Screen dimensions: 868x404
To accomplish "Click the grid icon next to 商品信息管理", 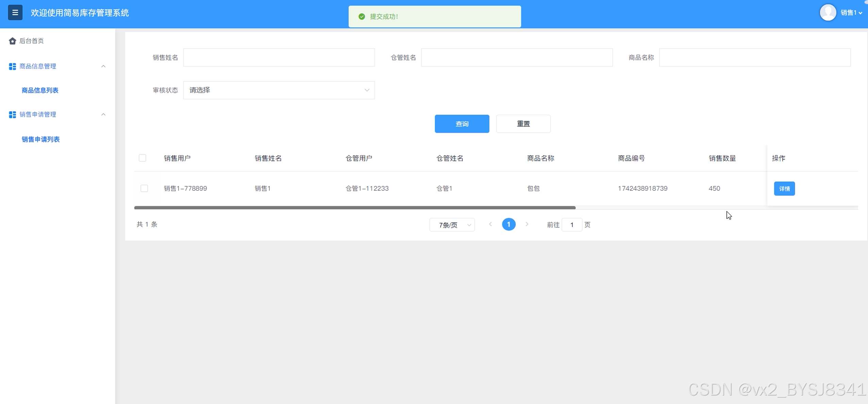I will (x=13, y=66).
